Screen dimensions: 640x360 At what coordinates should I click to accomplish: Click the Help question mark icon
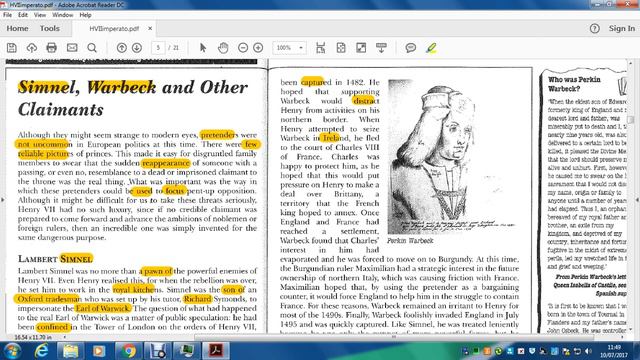tap(594, 28)
